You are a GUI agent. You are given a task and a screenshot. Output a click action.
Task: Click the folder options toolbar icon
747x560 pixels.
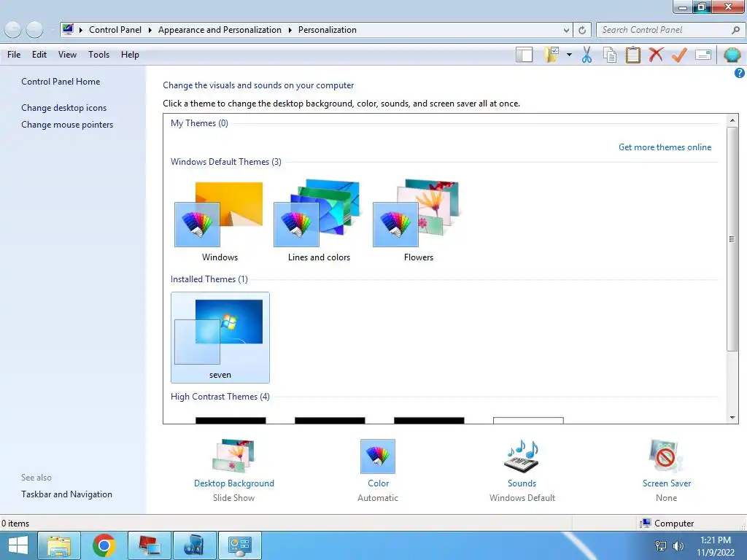(x=551, y=55)
